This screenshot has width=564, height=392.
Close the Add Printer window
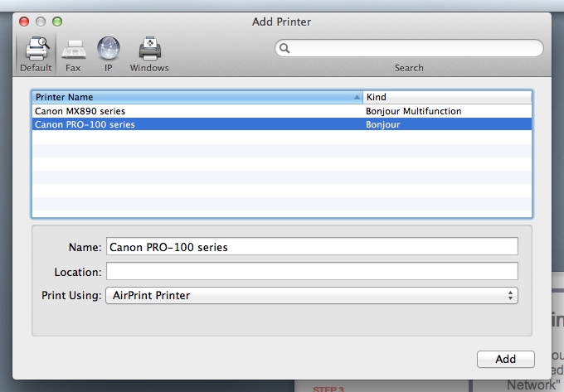click(24, 21)
